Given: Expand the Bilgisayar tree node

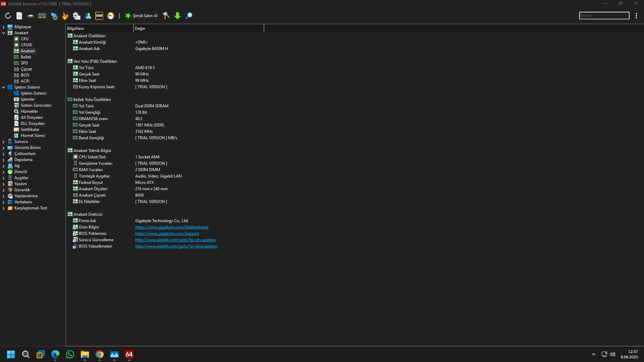Looking at the screenshot, I should pos(4,27).
